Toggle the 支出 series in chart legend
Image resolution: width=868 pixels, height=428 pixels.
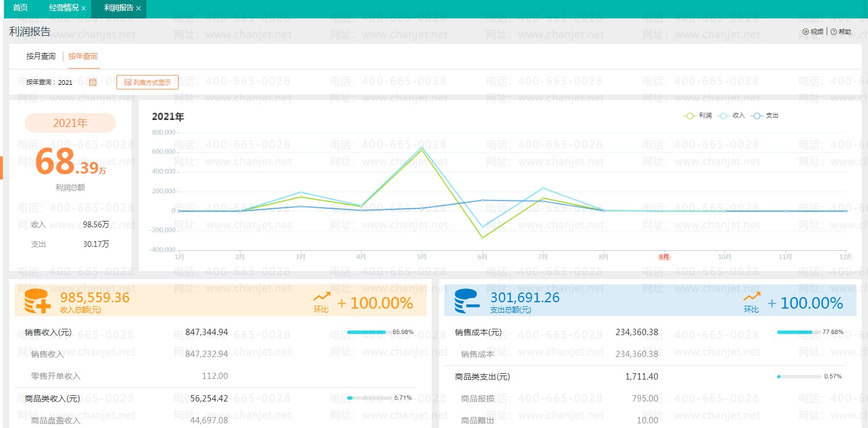click(x=765, y=116)
